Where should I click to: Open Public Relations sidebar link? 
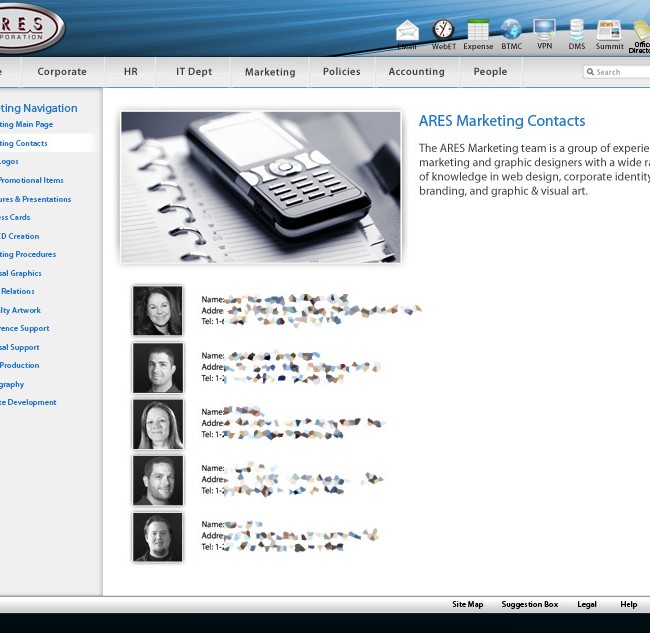(17, 291)
